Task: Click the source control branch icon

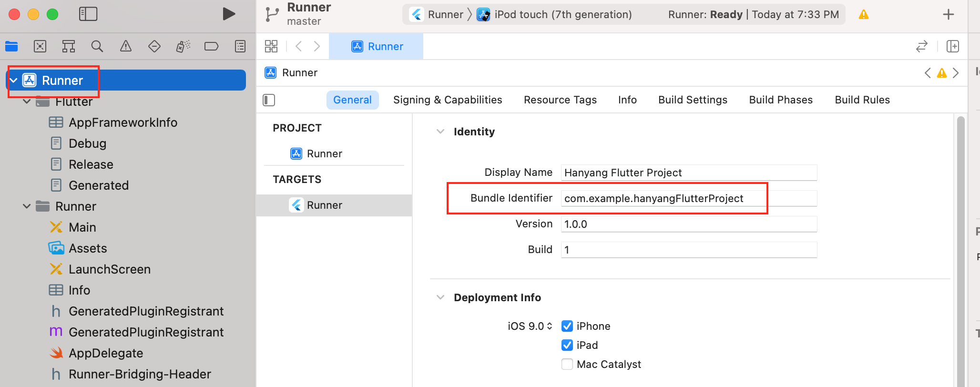Action: click(x=272, y=14)
